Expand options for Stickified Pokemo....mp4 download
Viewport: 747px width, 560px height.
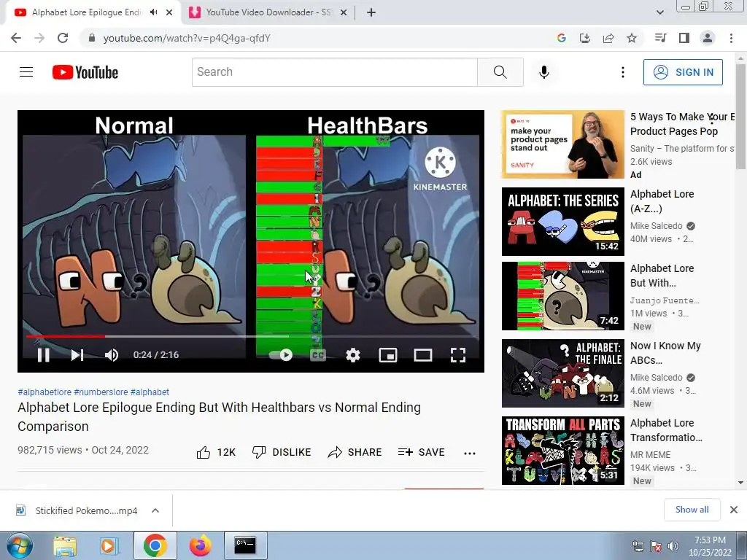(155, 510)
